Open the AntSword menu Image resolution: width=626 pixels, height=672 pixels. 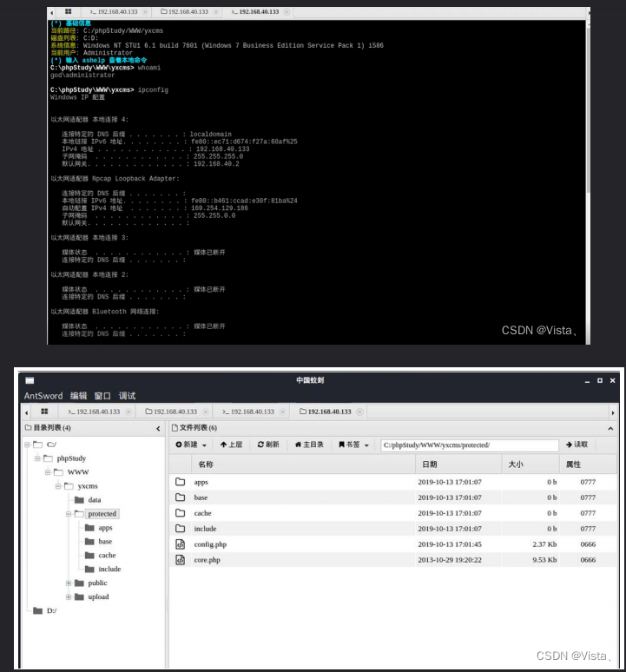(x=43, y=396)
